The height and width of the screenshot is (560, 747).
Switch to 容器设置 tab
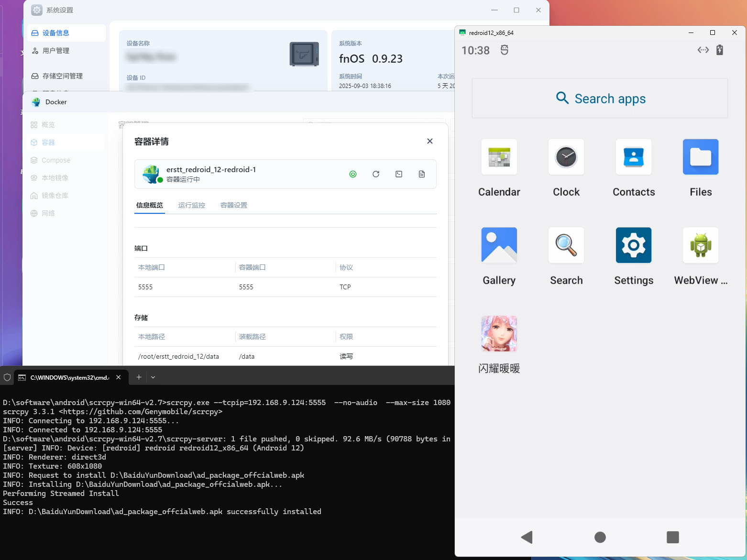pos(234,205)
